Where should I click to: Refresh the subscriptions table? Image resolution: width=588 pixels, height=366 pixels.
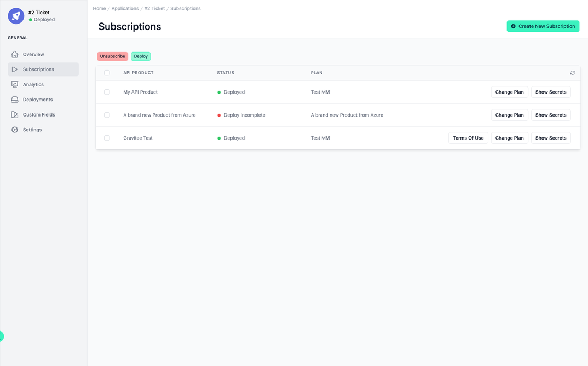(x=572, y=72)
